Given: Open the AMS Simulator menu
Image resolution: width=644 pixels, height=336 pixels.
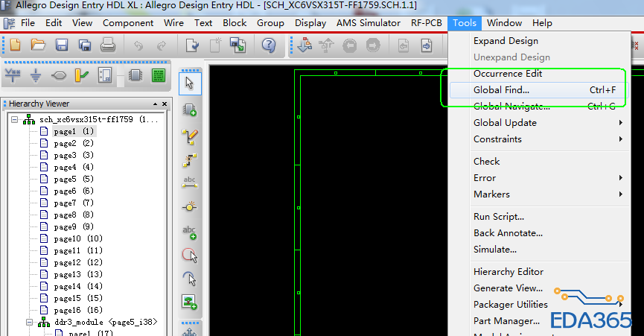Looking at the screenshot, I should point(369,23).
